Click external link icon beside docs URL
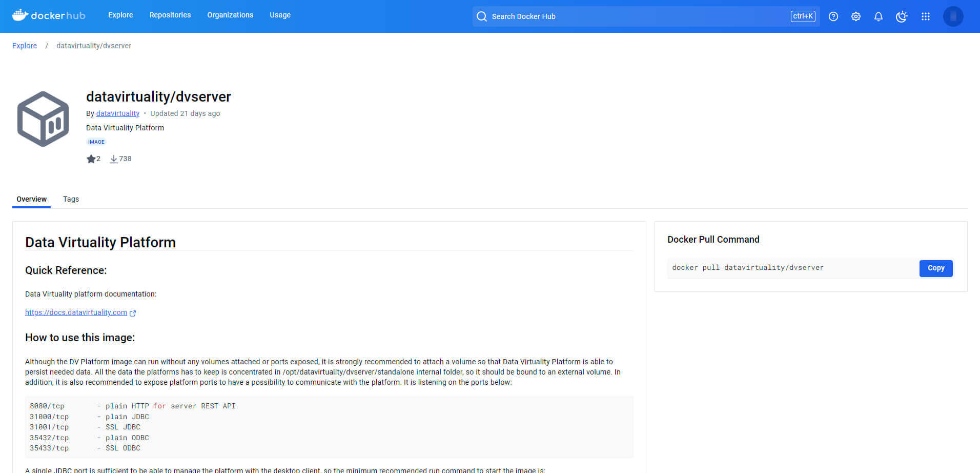This screenshot has width=980, height=473. pyautogui.click(x=133, y=313)
